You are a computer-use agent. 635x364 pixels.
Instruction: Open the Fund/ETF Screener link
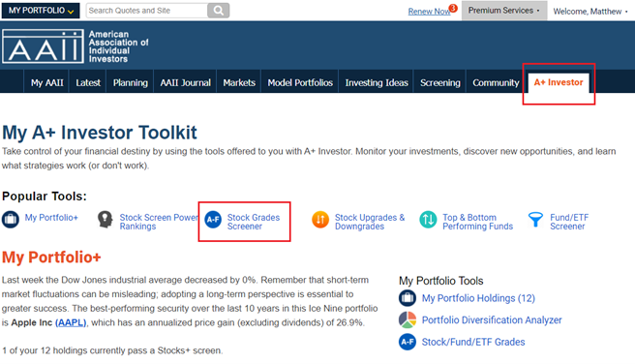click(569, 222)
